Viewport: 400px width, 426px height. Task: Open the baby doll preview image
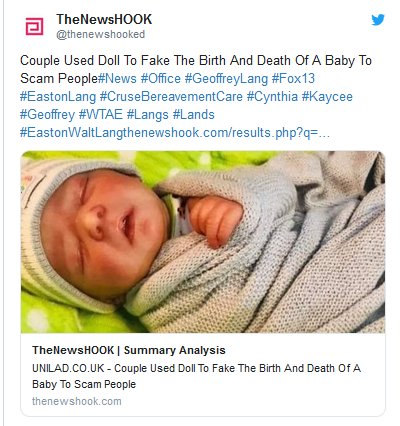[x=203, y=242]
